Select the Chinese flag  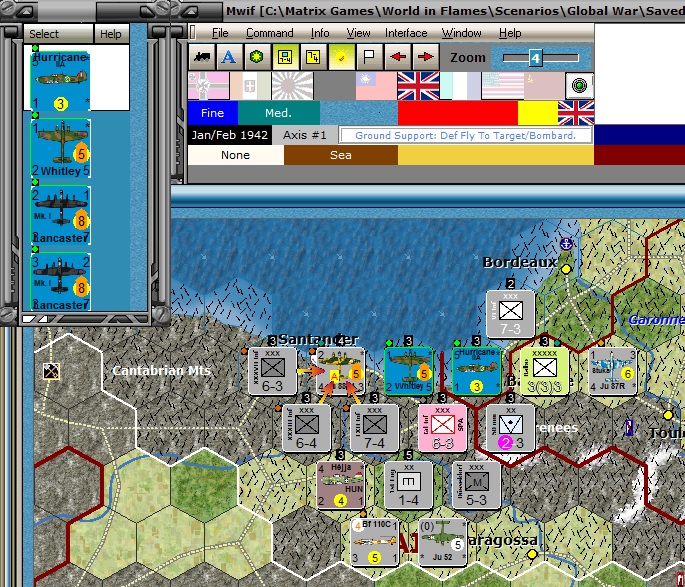[376, 86]
